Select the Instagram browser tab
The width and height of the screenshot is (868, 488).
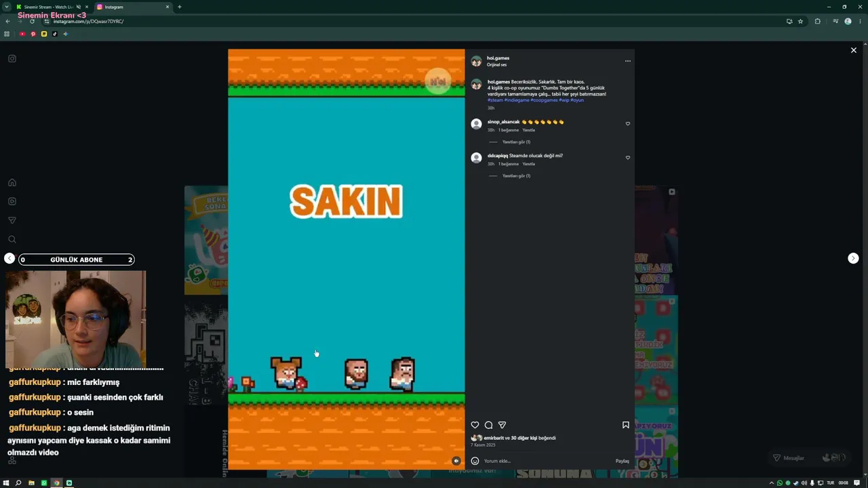coord(133,7)
